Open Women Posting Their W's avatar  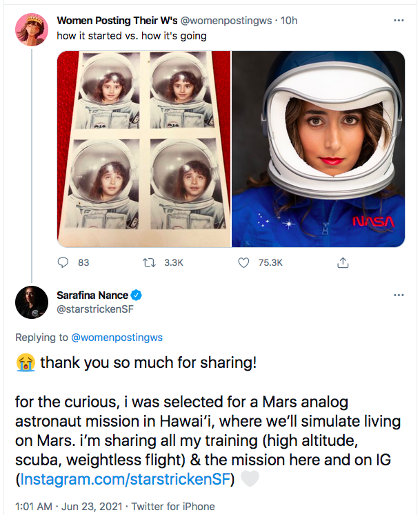click(31, 29)
